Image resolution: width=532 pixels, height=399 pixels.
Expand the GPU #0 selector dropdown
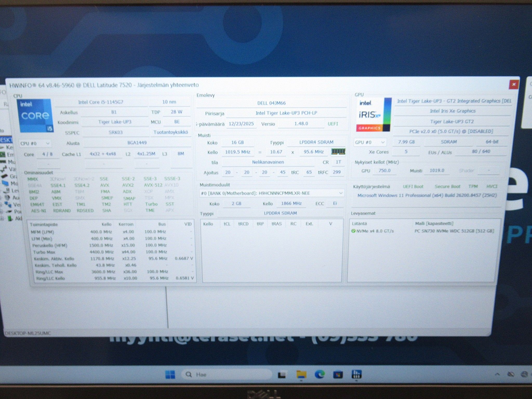pos(370,142)
